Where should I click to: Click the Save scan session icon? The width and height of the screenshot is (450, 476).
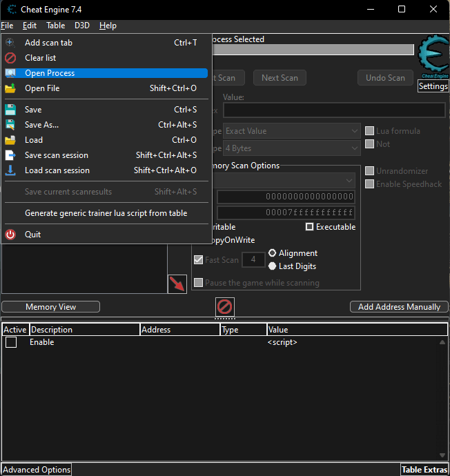tap(10, 155)
